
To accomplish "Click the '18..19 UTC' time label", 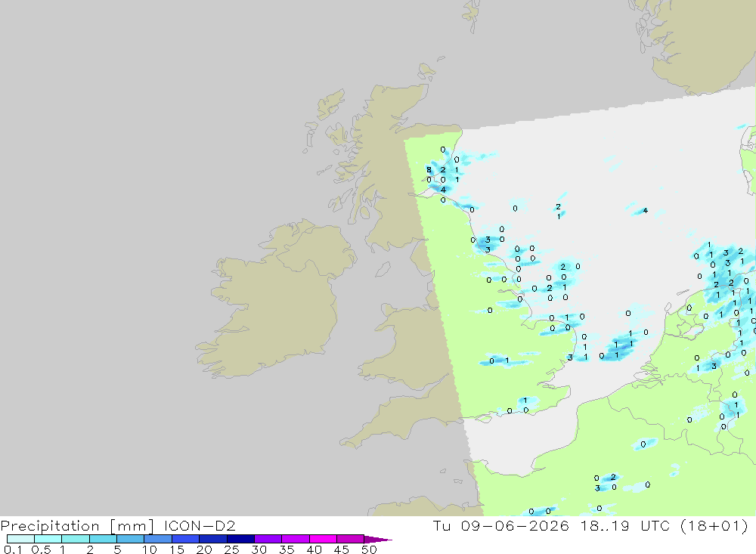I will click(x=625, y=525).
